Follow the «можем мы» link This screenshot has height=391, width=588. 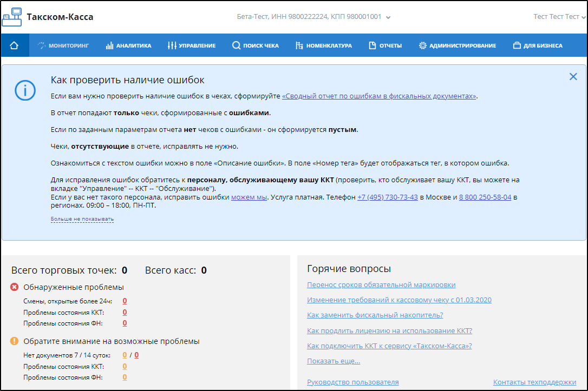point(249,197)
